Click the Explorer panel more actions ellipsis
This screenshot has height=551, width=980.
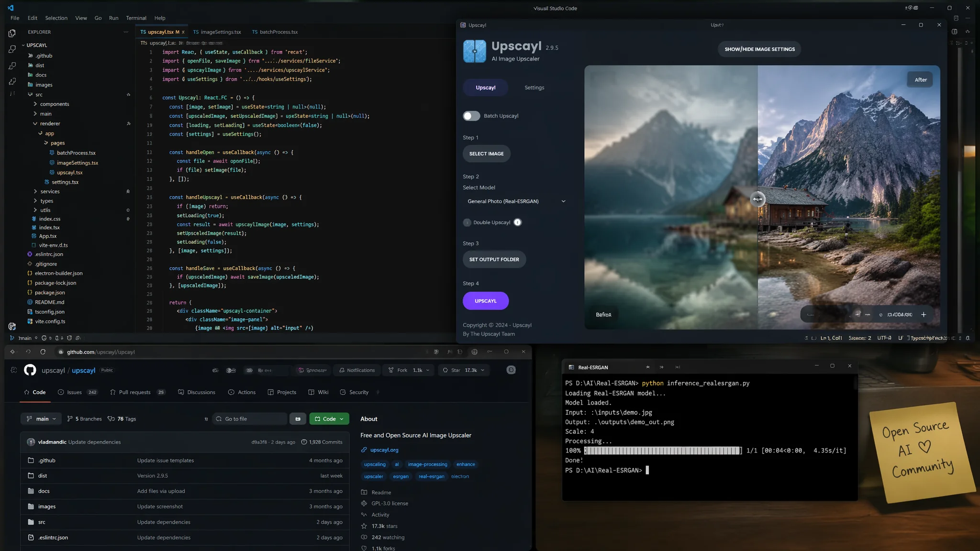click(x=126, y=32)
